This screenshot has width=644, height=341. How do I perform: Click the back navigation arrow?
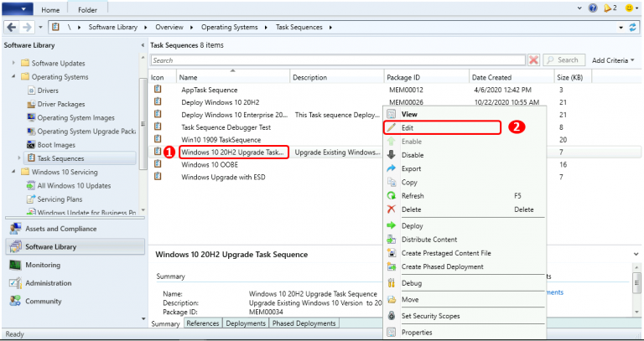[12, 28]
